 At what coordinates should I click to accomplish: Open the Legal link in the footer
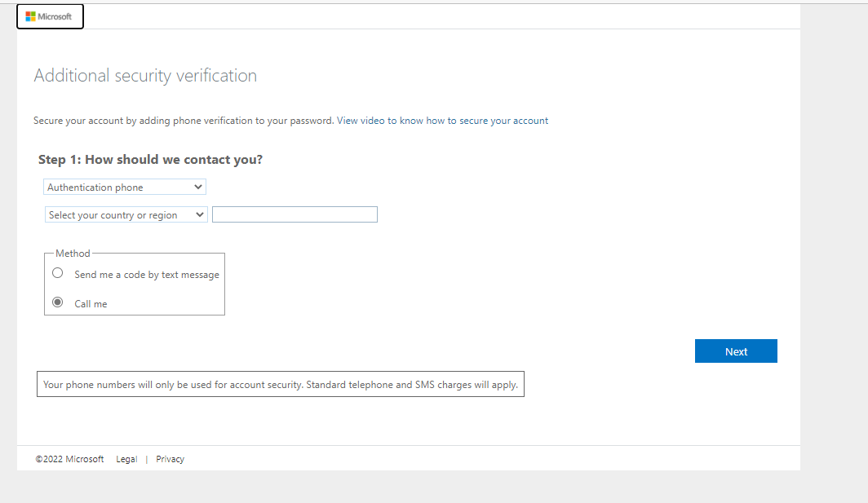coord(126,459)
